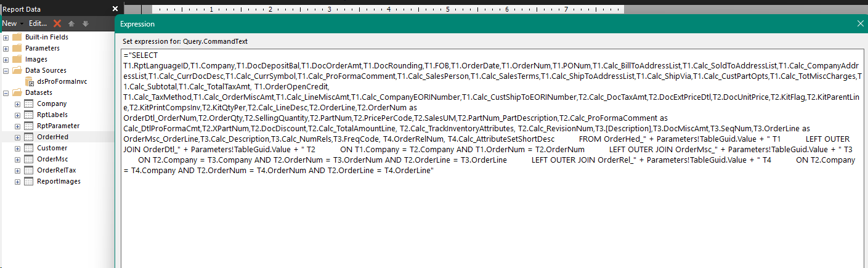Screen dimensions: 868x268
Task: Collapse the Datasets node
Action: click(x=6, y=92)
